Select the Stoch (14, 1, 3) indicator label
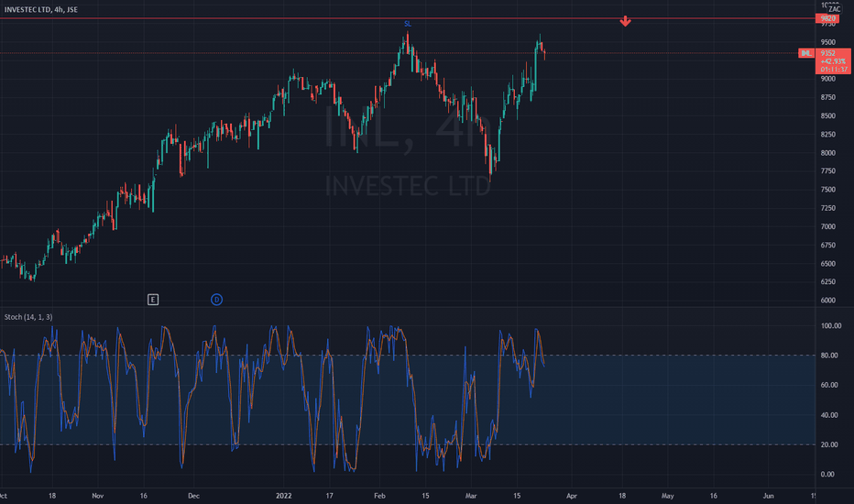 pyautogui.click(x=28, y=317)
